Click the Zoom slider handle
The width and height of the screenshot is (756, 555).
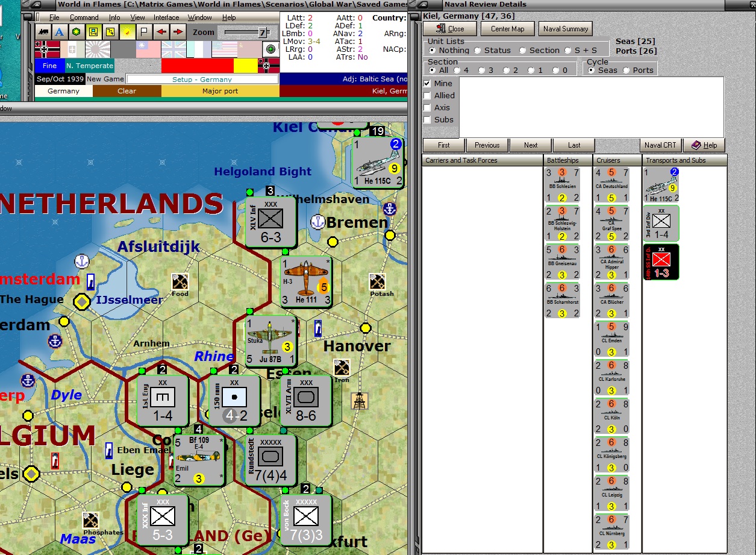(x=263, y=33)
